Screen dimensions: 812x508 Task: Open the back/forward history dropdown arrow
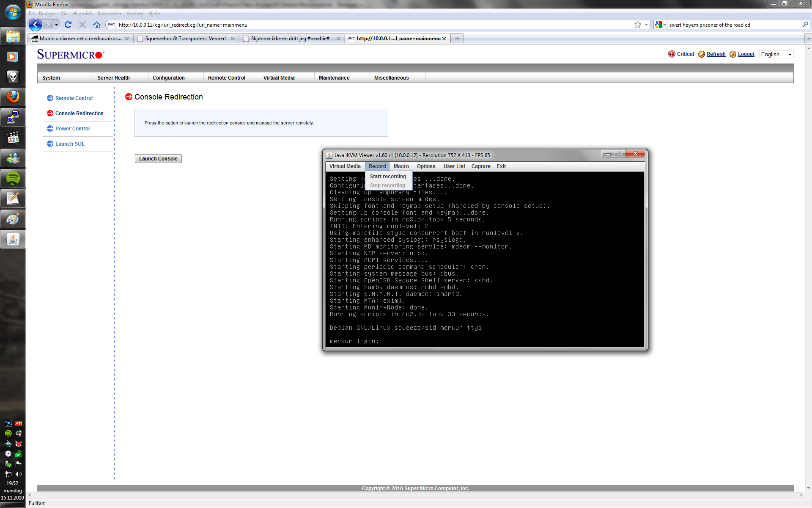tap(56, 25)
